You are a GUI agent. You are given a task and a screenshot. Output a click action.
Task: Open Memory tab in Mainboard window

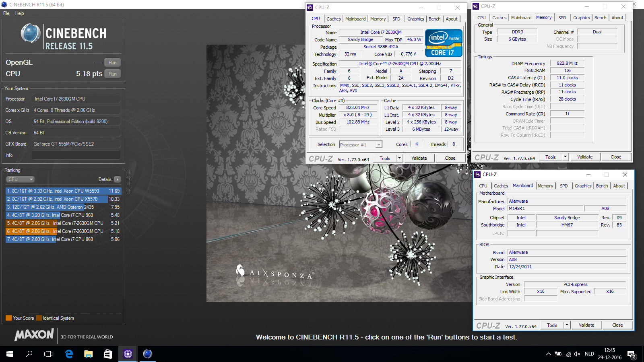pyautogui.click(x=545, y=186)
